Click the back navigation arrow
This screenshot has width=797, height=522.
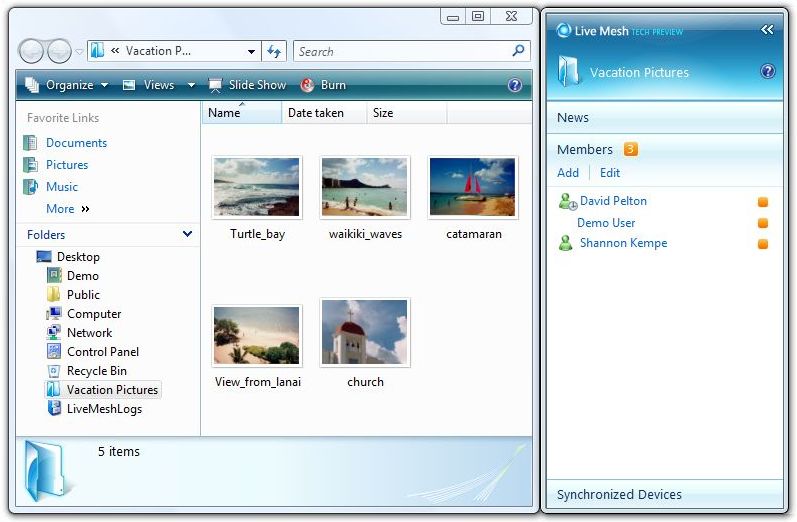pyautogui.click(x=32, y=51)
